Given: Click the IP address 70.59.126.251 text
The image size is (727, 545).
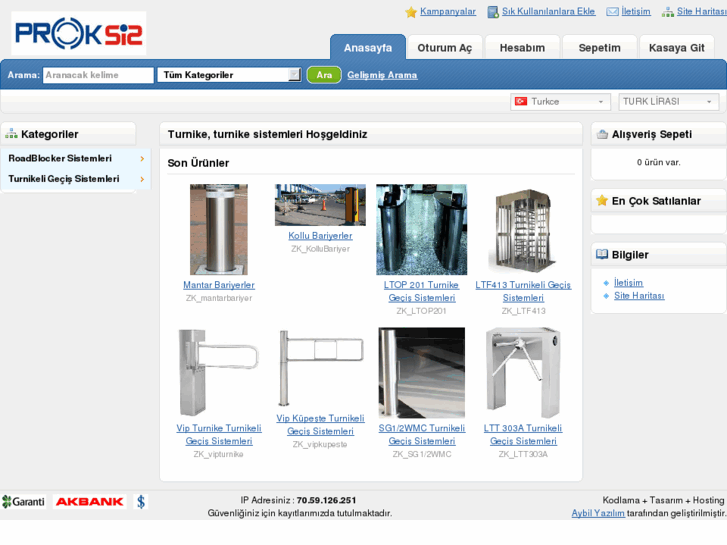Looking at the screenshot, I should [x=326, y=500].
